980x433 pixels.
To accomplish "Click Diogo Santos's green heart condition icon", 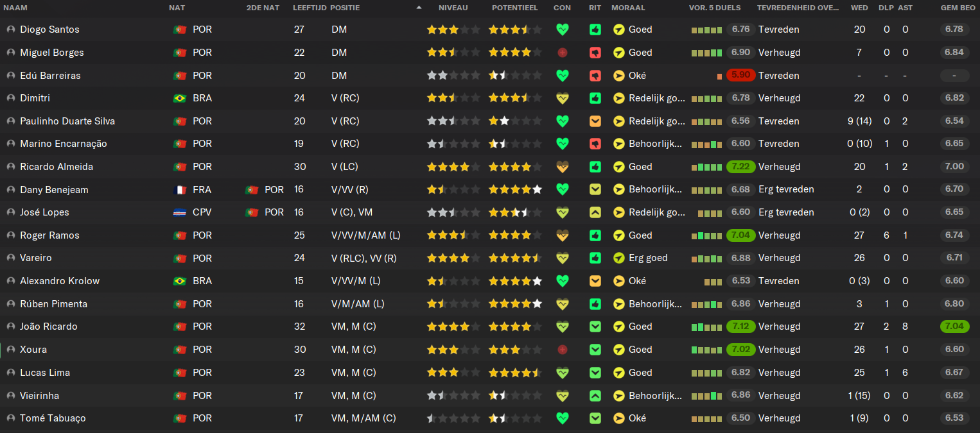I will coord(563,30).
